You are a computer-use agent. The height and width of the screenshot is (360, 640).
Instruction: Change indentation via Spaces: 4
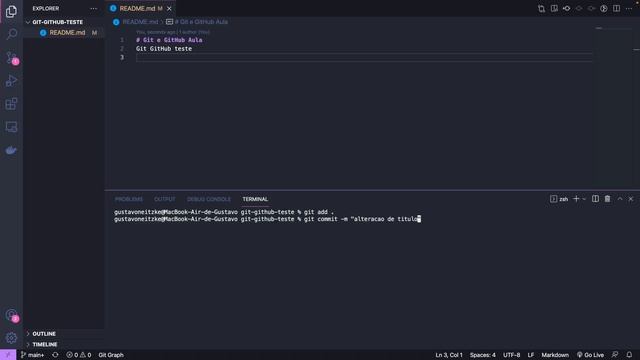click(482, 355)
